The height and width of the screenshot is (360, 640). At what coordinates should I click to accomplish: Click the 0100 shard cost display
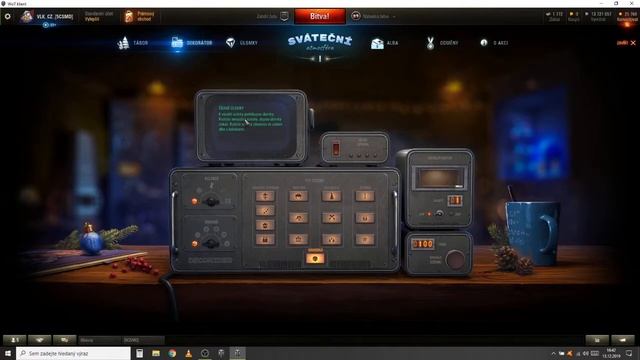point(423,244)
